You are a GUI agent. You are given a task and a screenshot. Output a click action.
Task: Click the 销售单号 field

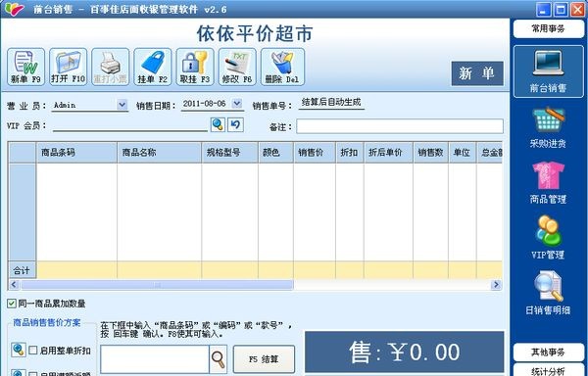331,103
